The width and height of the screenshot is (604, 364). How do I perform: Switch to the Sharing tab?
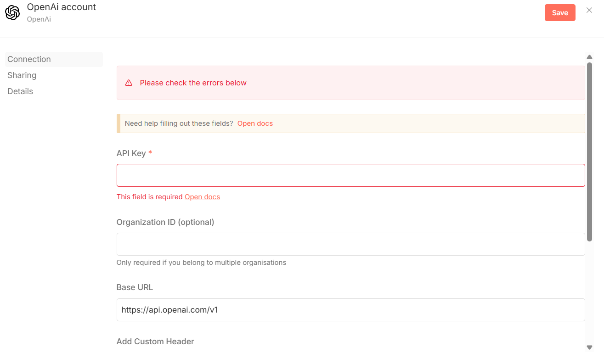(x=22, y=75)
